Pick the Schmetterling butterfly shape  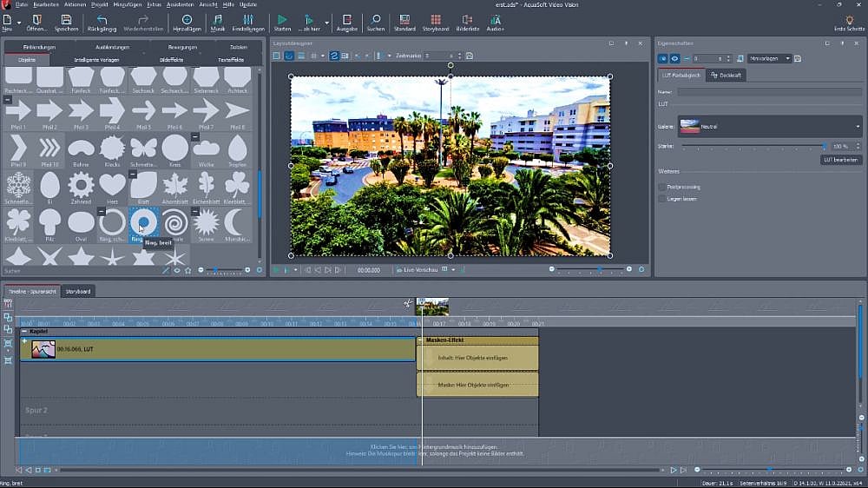point(143,148)
